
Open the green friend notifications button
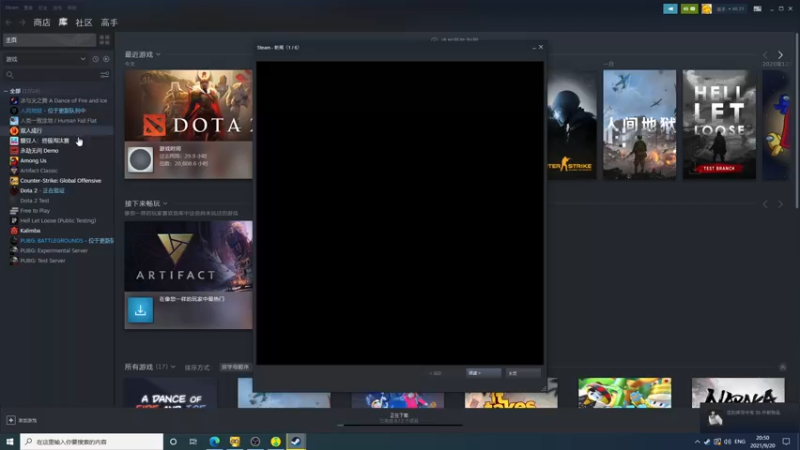click(689, 9)
